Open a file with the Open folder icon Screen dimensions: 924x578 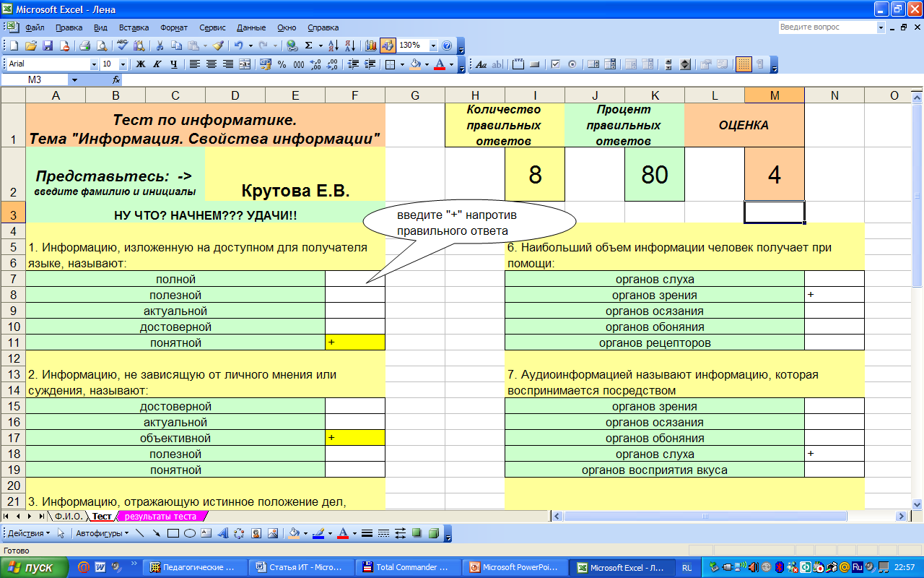click(30, 46)
